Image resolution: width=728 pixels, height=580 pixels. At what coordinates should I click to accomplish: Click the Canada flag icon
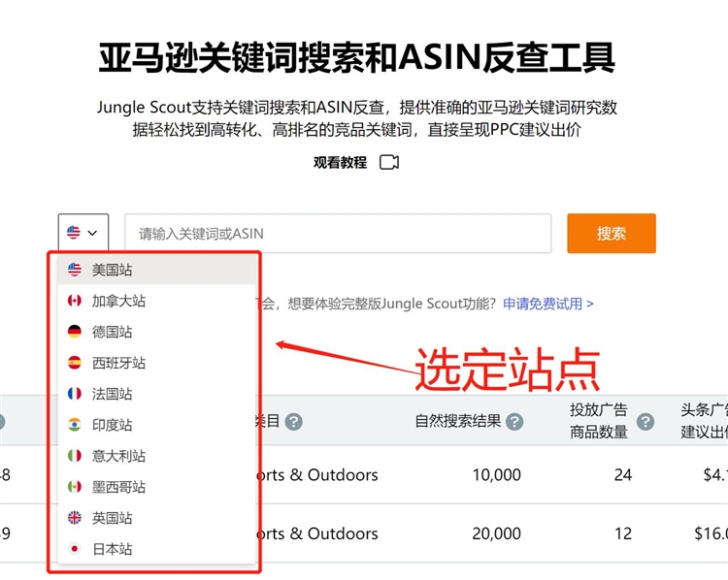point(75,301)
